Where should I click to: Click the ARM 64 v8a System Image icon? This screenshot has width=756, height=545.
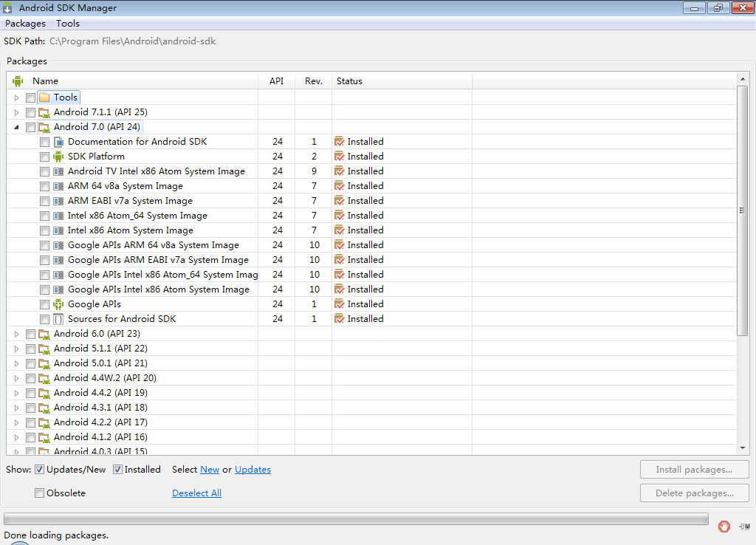[x=58, y=186]
